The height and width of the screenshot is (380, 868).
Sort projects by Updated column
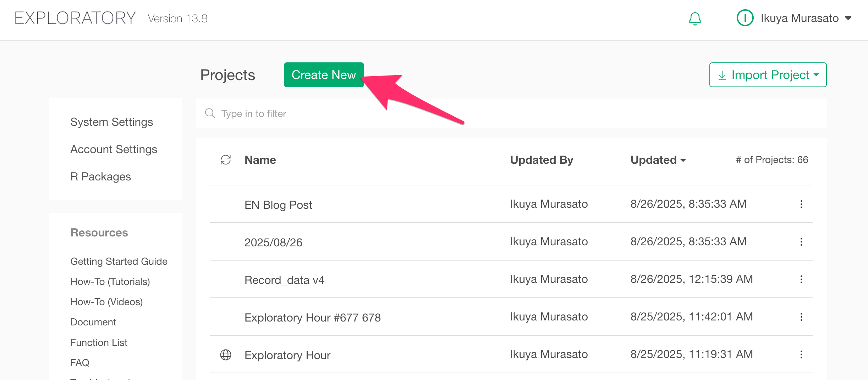tap(658, 160)
